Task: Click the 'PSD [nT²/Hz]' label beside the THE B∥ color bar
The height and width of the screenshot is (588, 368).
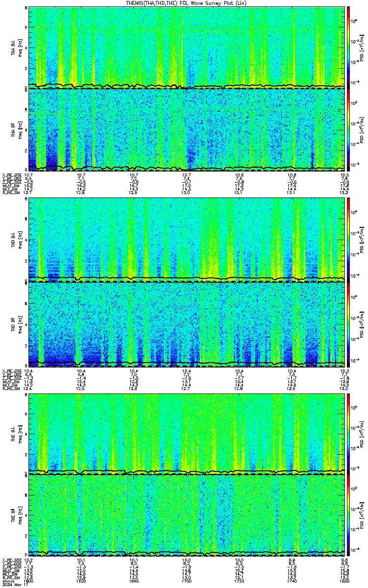Action: coord(363,516)
